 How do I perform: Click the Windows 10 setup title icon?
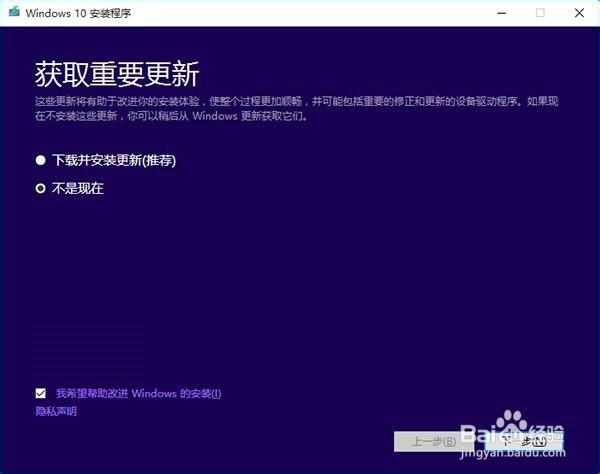(15, 12)
